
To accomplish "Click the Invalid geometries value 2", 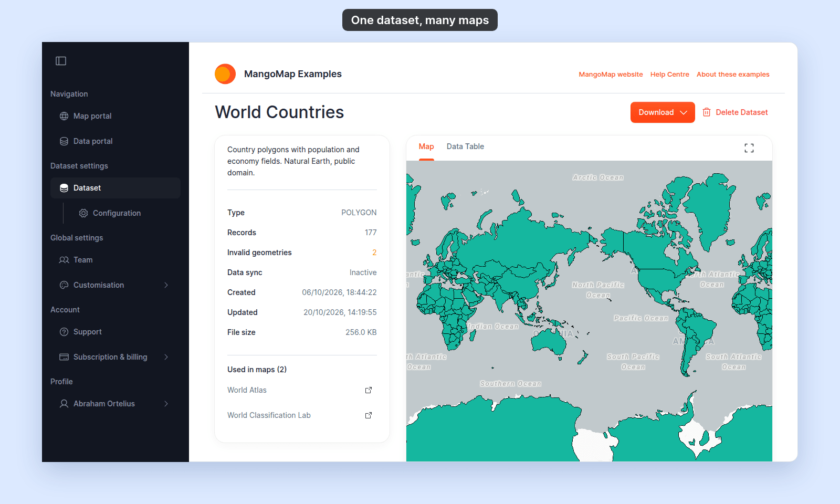I will 374,253.
